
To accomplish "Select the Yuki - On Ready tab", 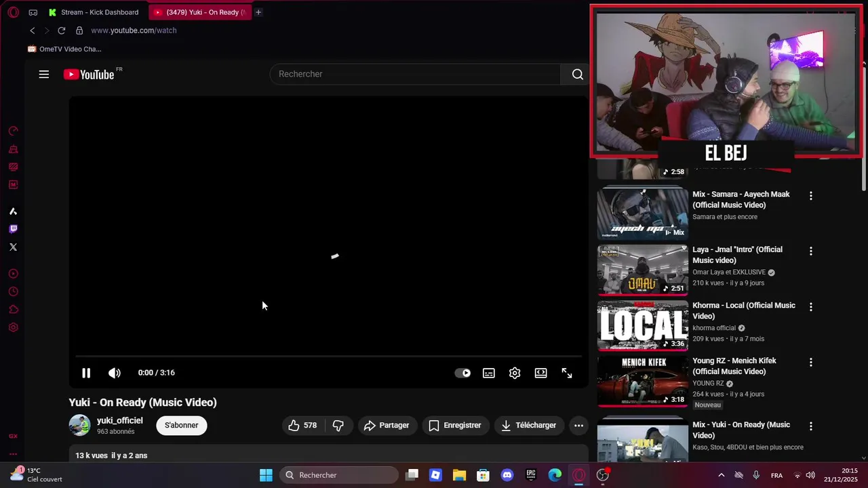I will click(199, 12).
